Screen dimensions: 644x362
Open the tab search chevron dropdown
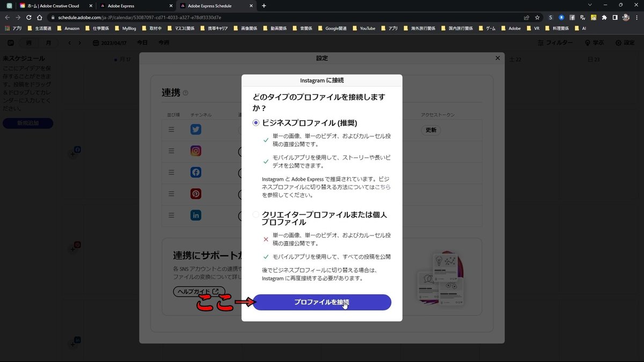click(590, 5)
